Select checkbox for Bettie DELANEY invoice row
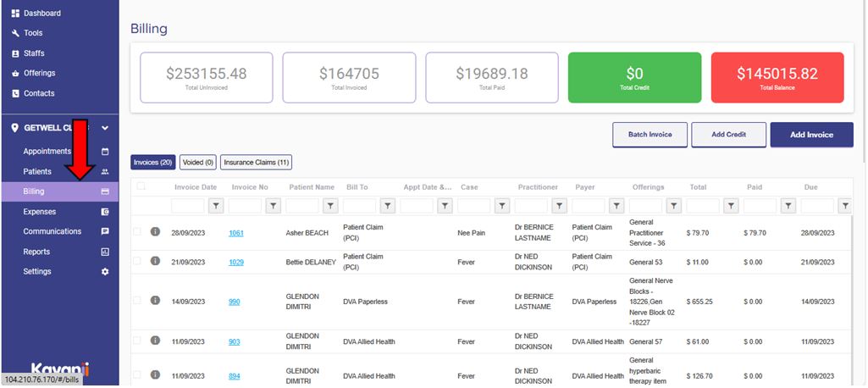This screenshot has height=388, width=868. (x=137, y=262)
